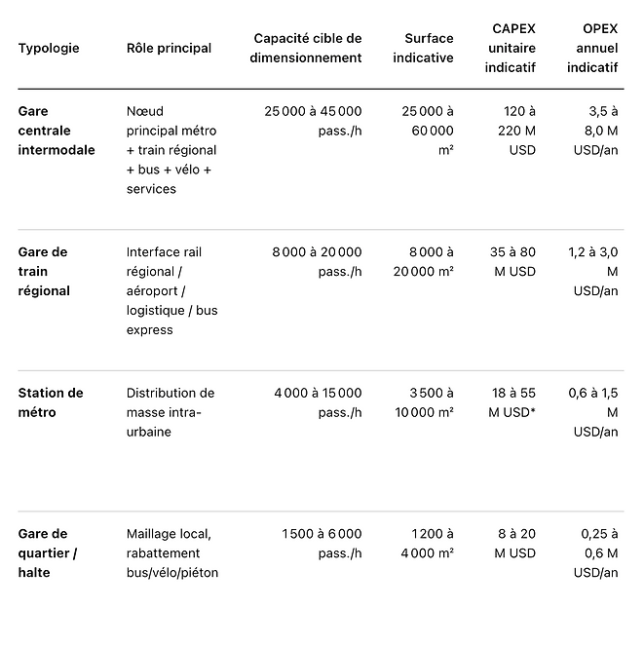Click the 1 500 à 6 000 pass./h cell
Screen dimensions: 644x646
click(322, 544)
